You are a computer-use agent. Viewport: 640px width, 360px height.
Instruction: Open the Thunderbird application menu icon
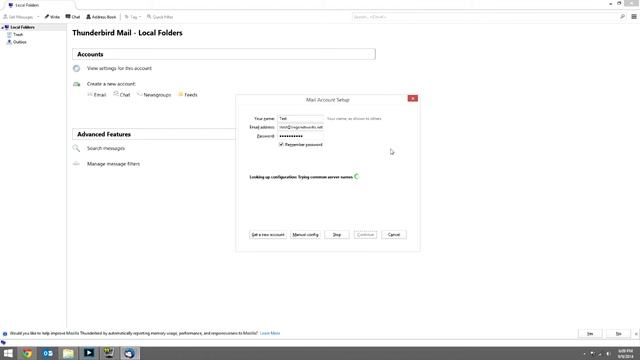tap(634, 17)
